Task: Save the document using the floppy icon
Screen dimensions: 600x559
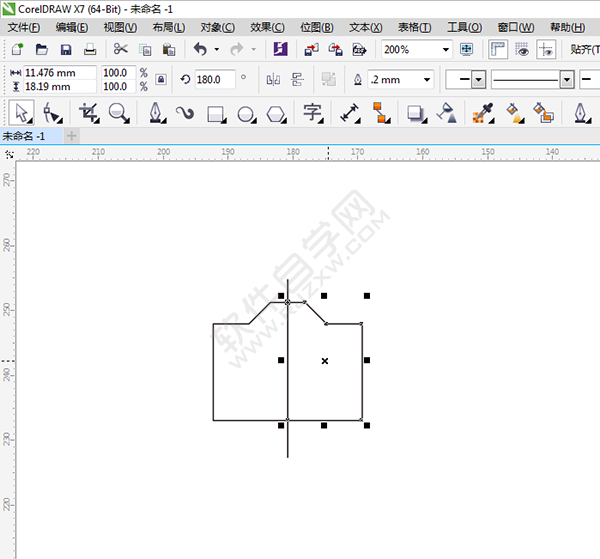Action: point(66,50)
